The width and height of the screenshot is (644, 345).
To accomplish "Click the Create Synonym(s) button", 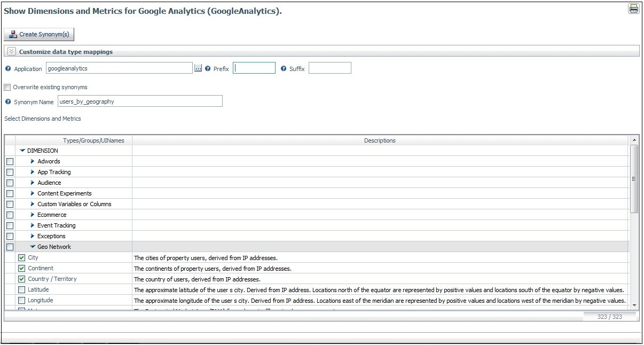I will pos(39,34).
